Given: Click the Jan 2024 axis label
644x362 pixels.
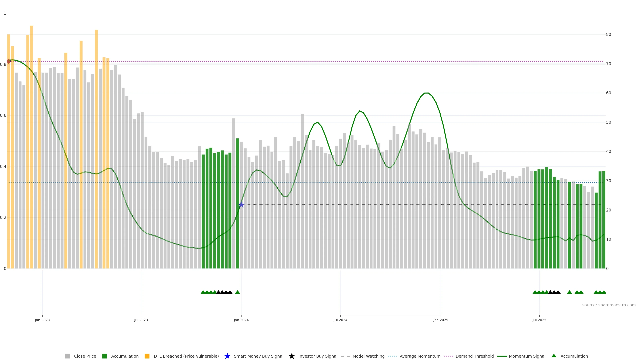Looking at the screenshot, I should [x=241, y=320].
